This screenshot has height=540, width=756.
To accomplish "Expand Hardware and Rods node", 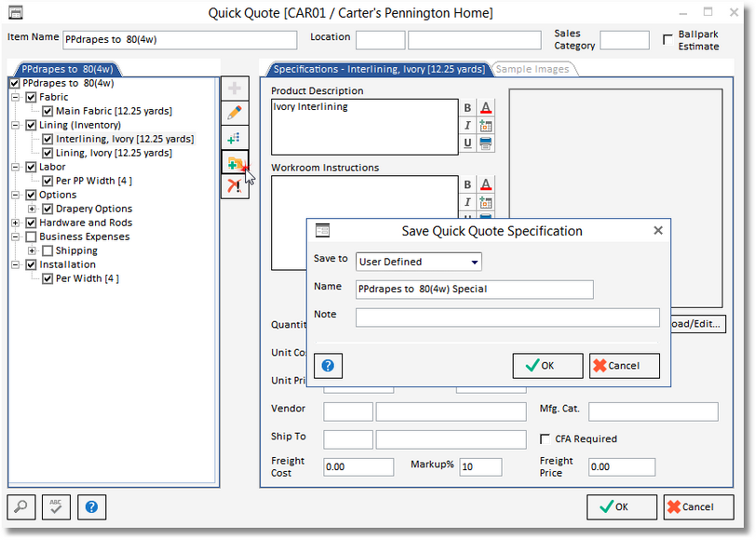I will pyautogui.click(x=16, y=223).
